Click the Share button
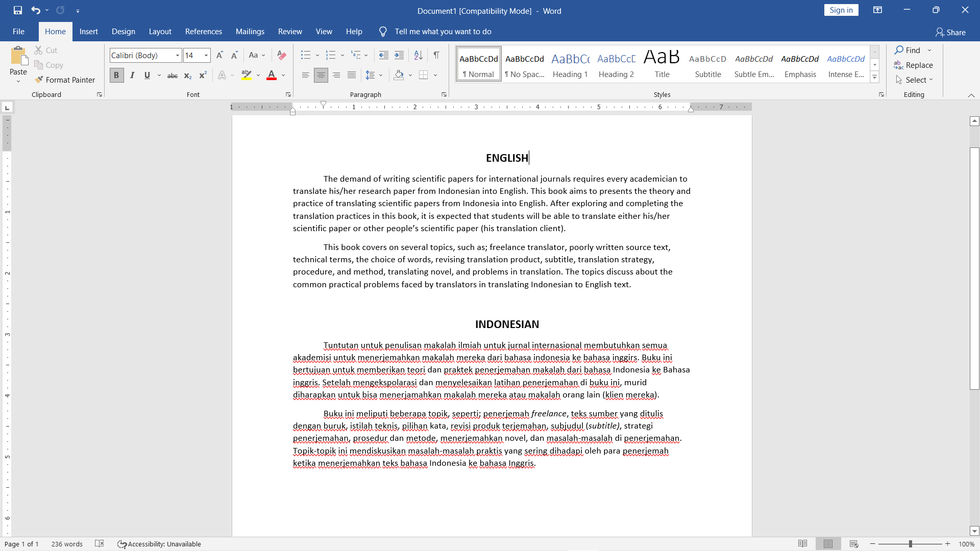Viewport: 980px width, 551px height. click(950, 32)
